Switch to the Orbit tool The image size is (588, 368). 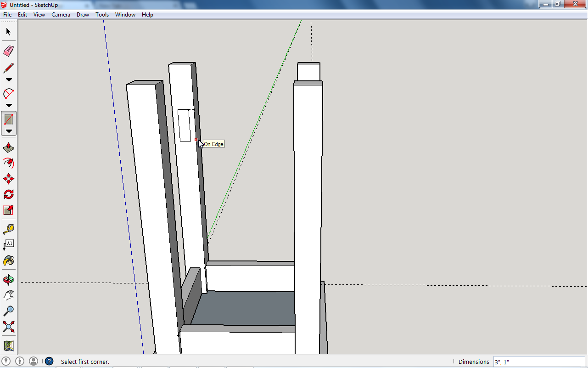point(8,279)
